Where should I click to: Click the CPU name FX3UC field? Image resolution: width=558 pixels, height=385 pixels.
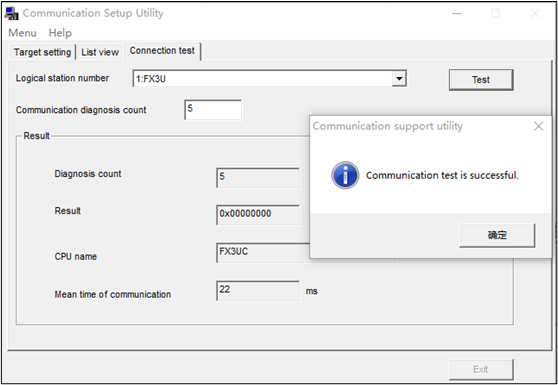[x=263, y=253]
